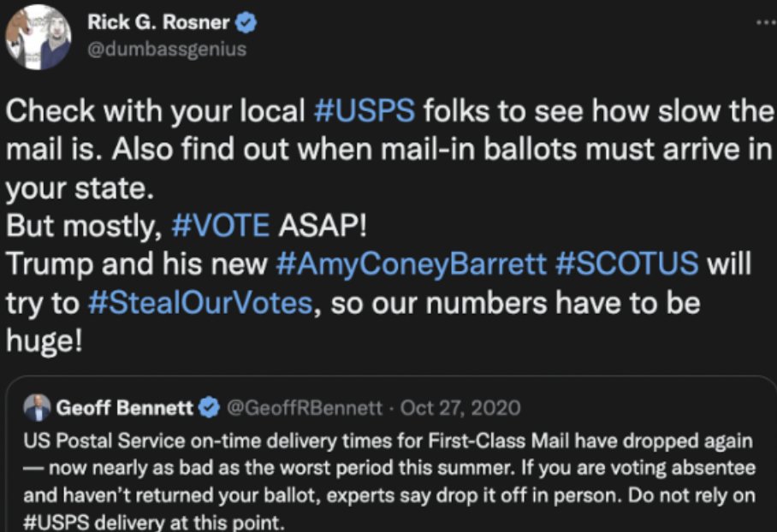
Task: Open the @dumbassgenius handle link
Action: (x=166, y=49)
